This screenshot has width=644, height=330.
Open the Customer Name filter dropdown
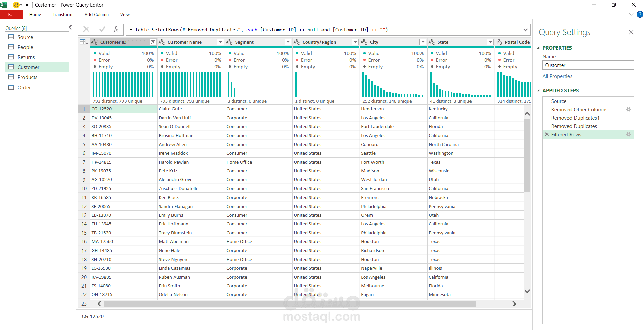pos(220,42)
